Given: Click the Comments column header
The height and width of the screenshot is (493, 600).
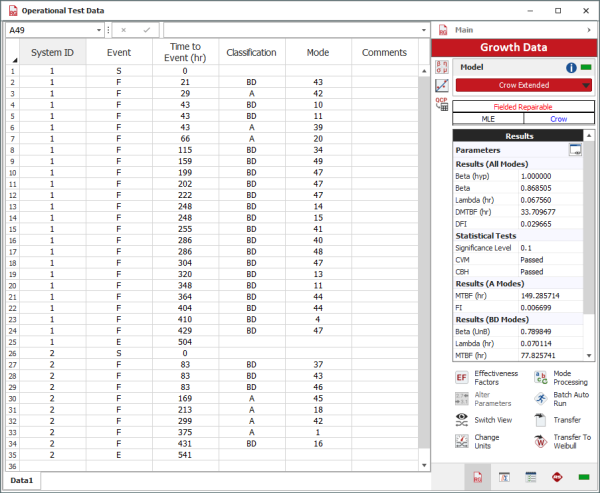Looking at the screenshot, I should [x=384, y=52].
